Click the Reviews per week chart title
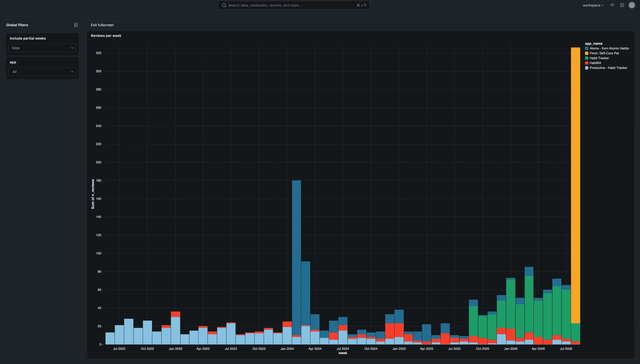This screenshot has height=364, width=640. (106, 35)
